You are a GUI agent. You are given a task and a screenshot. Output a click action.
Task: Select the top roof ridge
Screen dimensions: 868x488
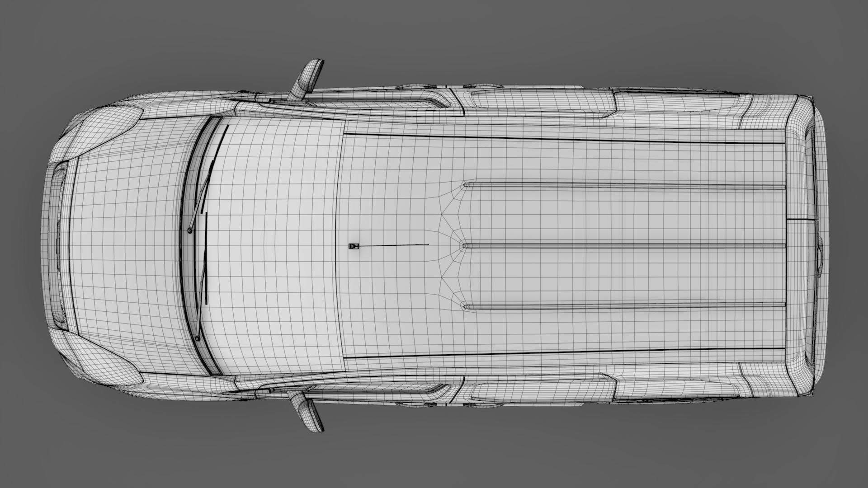pos(624,185)
